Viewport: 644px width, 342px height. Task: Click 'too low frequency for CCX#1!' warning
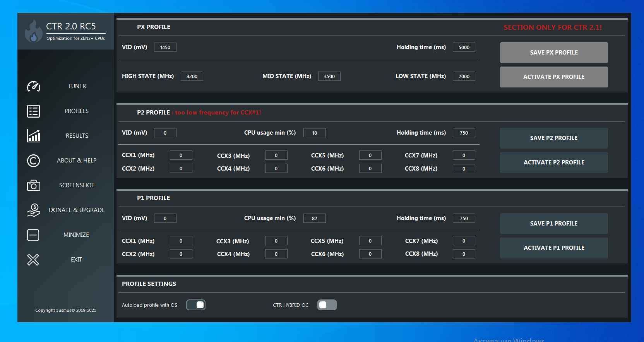218,113
